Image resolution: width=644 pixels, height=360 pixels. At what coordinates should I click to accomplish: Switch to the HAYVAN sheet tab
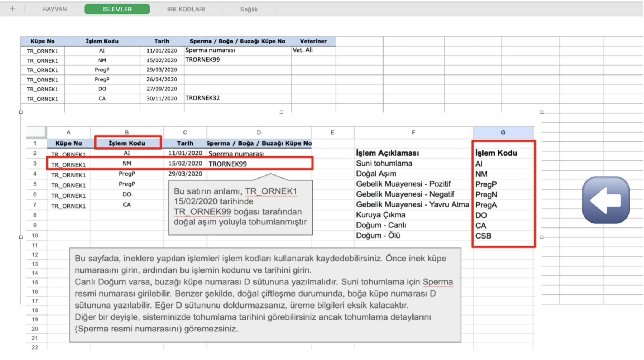click(54, 9)
